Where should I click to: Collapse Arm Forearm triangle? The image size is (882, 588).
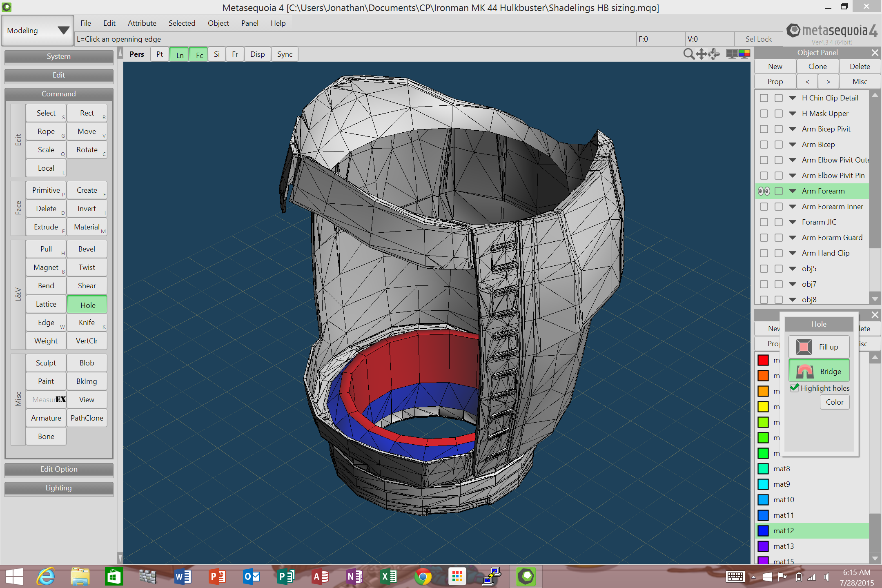pos(793,191)
